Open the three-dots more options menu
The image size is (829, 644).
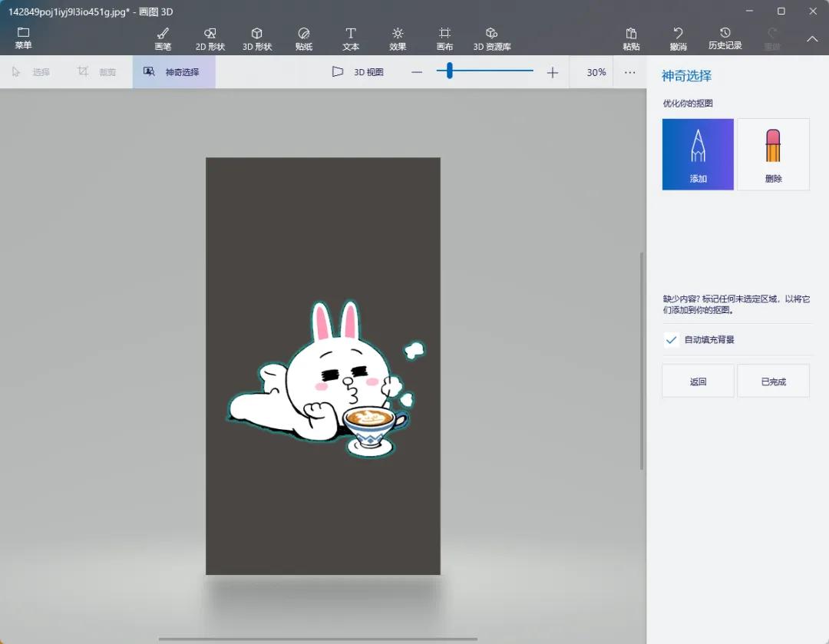(x=629, y=72)
